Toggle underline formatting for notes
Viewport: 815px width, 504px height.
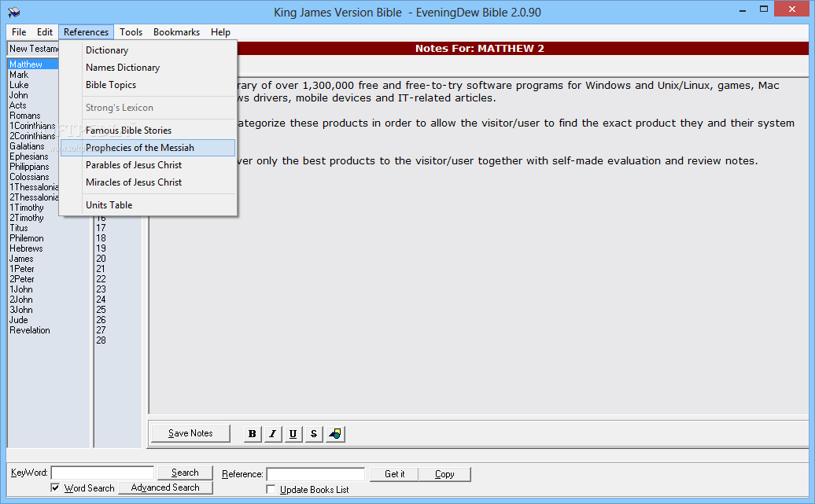pyautogui.click(x=293, y=434)
